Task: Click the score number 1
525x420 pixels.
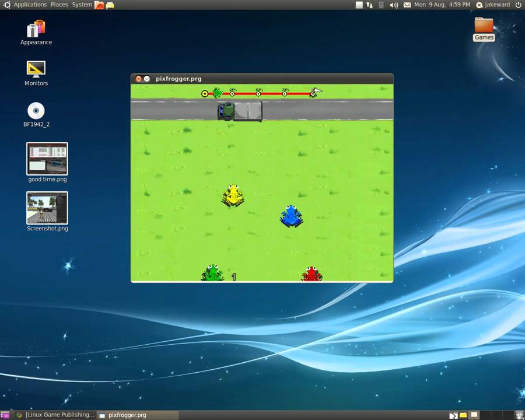Action: click(234, 277)
